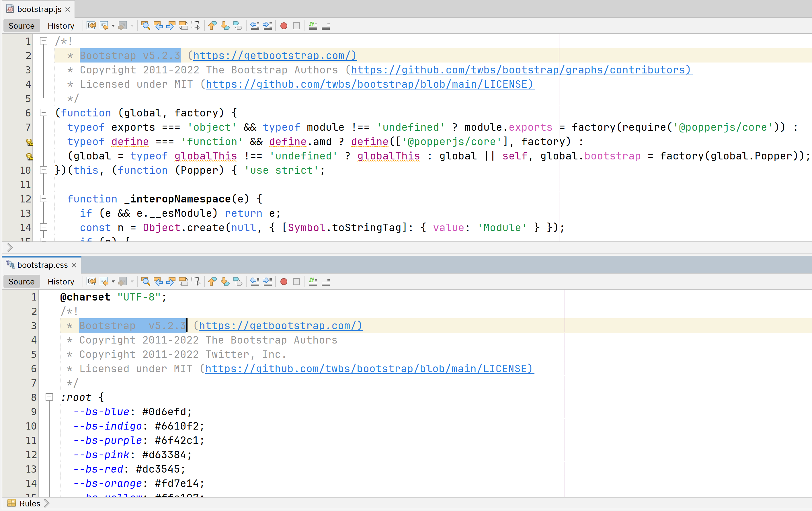The image size is (812, 511).
Task: Switch to History view in bootstrap.js
Action: (61, 26)
